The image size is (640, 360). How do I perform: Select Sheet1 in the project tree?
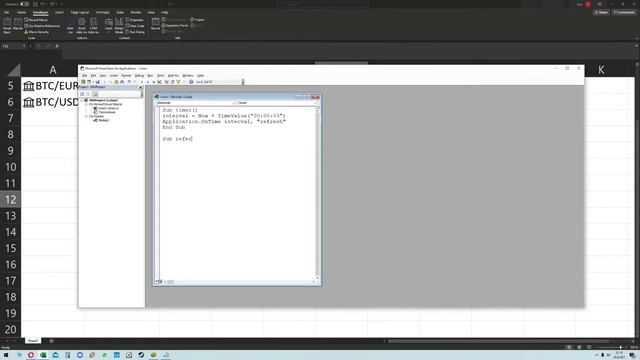click(x=106, y=108)
